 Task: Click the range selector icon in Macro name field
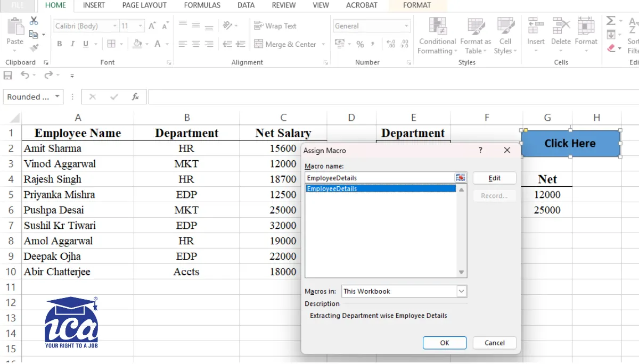461,178
